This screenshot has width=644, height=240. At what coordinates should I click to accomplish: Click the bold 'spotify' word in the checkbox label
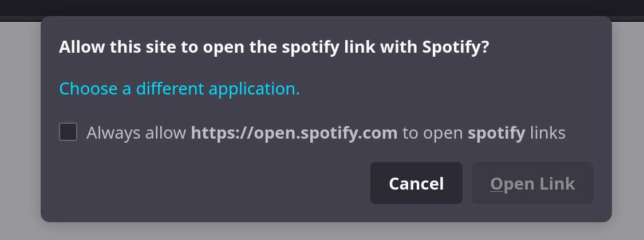(x=496, y=133)
